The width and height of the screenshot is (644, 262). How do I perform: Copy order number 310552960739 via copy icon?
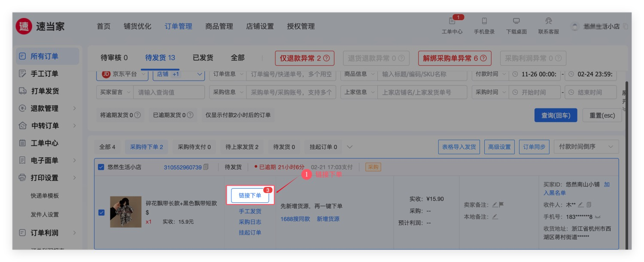206,167
